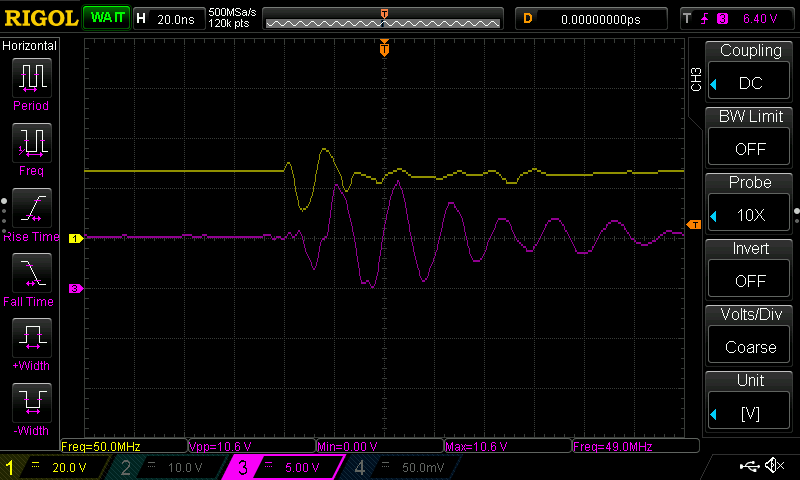The height and width of the screenshot is (480, 800).
Task: Click the Freq=50.0MHz measurement readout
Action: 124,446
